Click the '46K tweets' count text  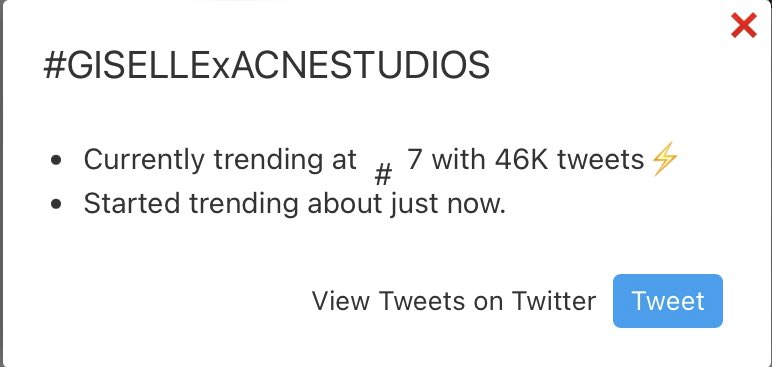tap(570, 160)
